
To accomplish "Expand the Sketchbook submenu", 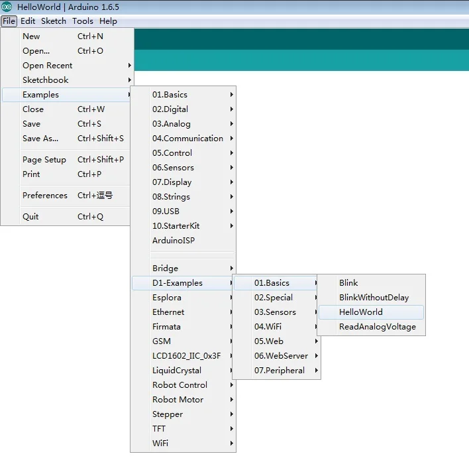I will [x=68, y=80].
